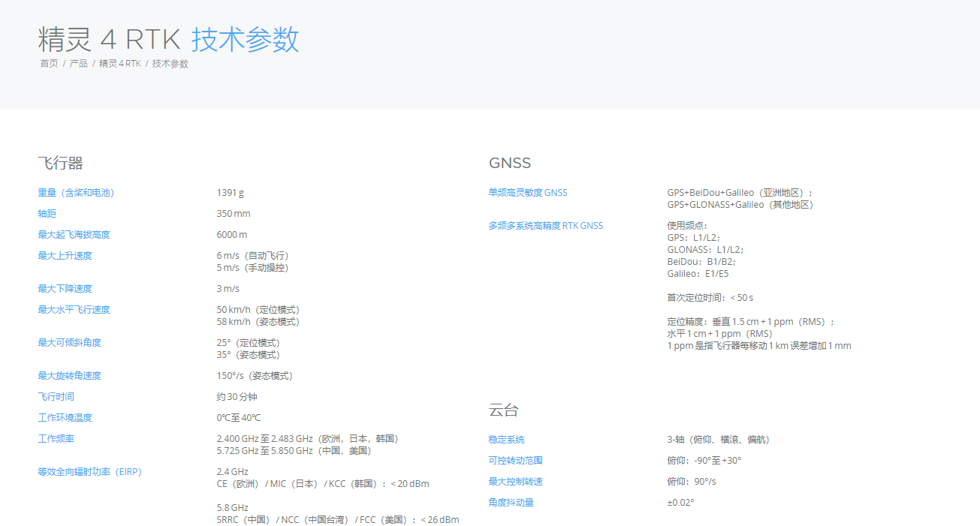Click the 2.400 GHz 至 2.483 GHz line

307,439
